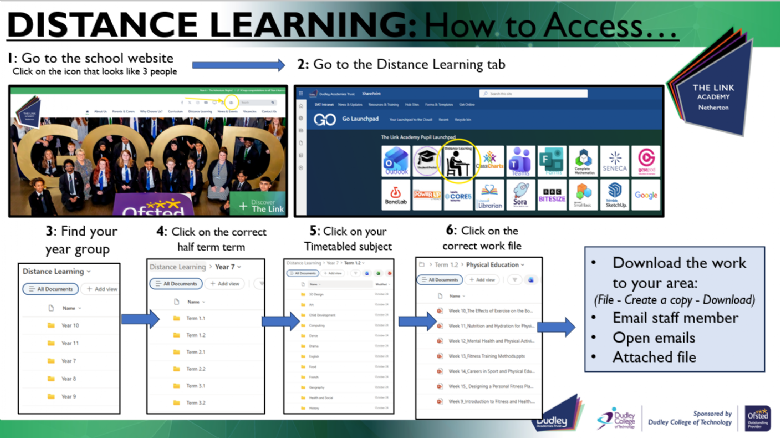Screen dimensions: 780x438
Task: Open the ClassCharts tile
Action: (x=489, y=161)
